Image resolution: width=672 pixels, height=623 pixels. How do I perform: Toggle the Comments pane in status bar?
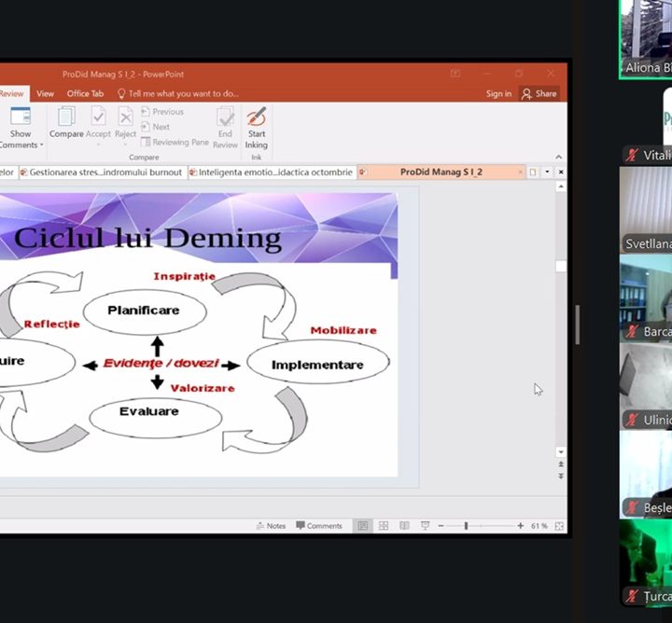click(x=319, y=526)
